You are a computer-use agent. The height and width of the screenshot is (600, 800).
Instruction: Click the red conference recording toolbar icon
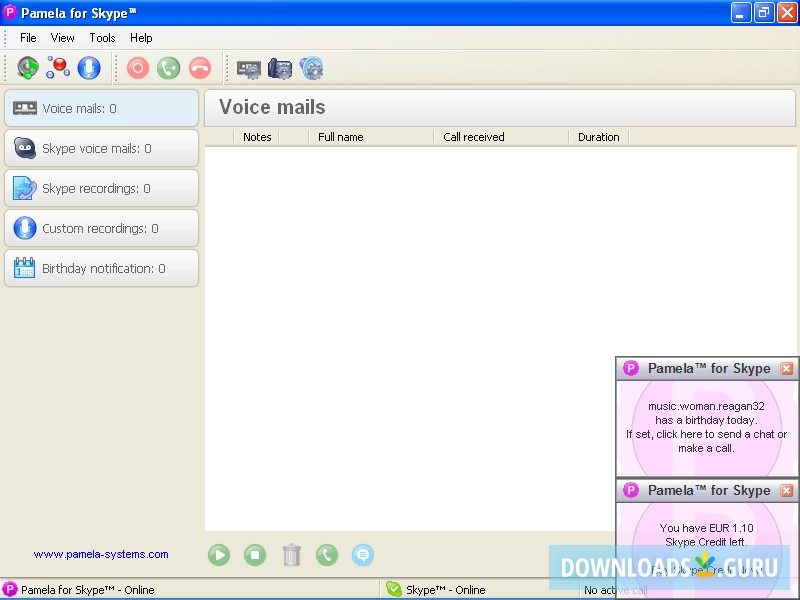coord(58,68)
